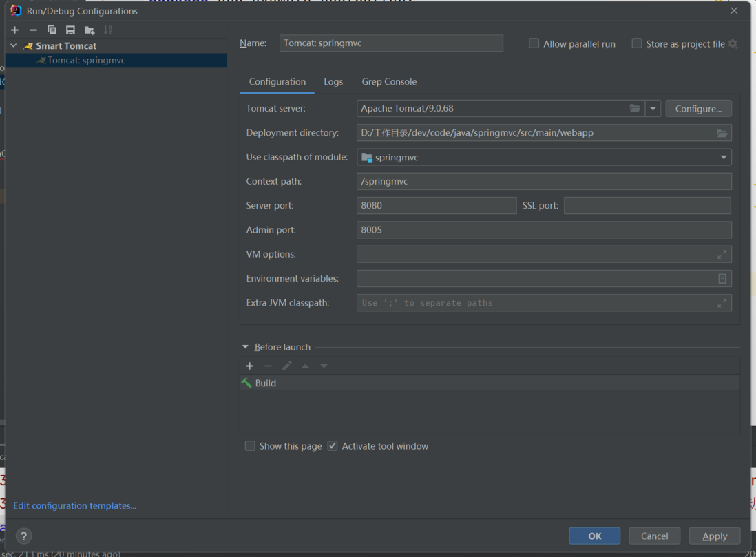Switch to the Configuration tab
756x557 pixels.
(x=277, y=81)
